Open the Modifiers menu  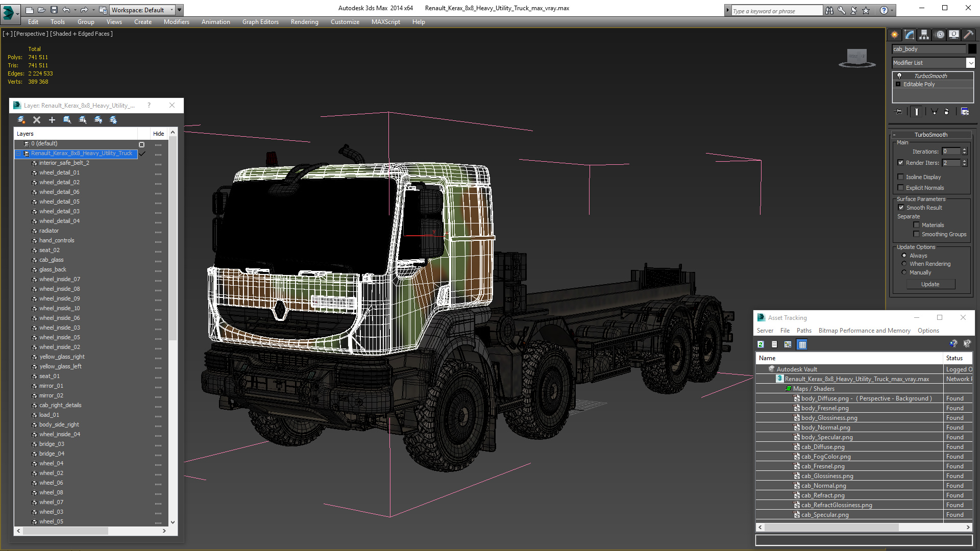point(177,22)
